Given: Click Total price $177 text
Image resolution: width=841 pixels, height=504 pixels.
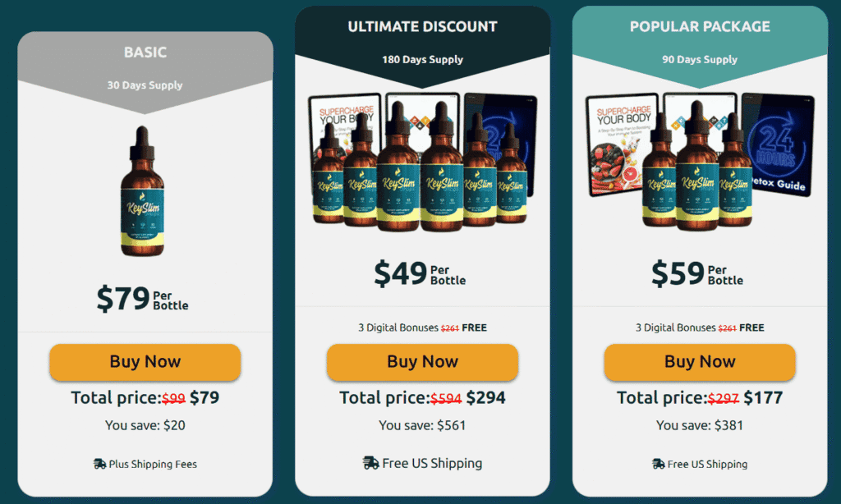Looking at the screenshot, I should 700,397.
